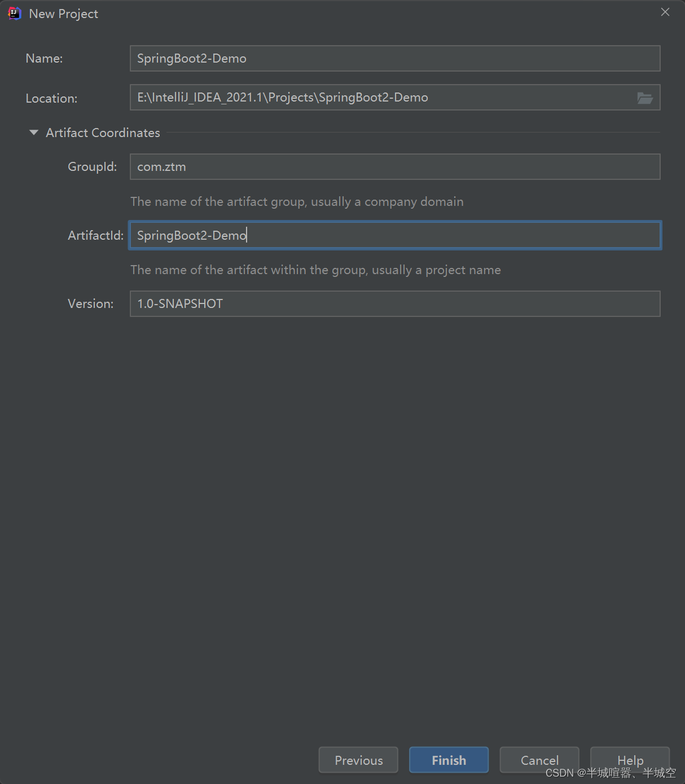Collapse the Artifact Coordinates section
Viewport: 685px width, 784px height.
(34, 133)
